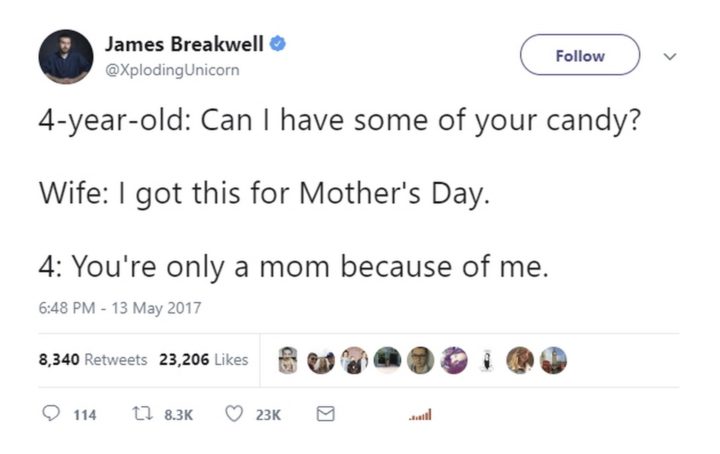The image size is (720, 454).
Task: Send tweet via the envelope message icon
Action: [x=325, y=414]
